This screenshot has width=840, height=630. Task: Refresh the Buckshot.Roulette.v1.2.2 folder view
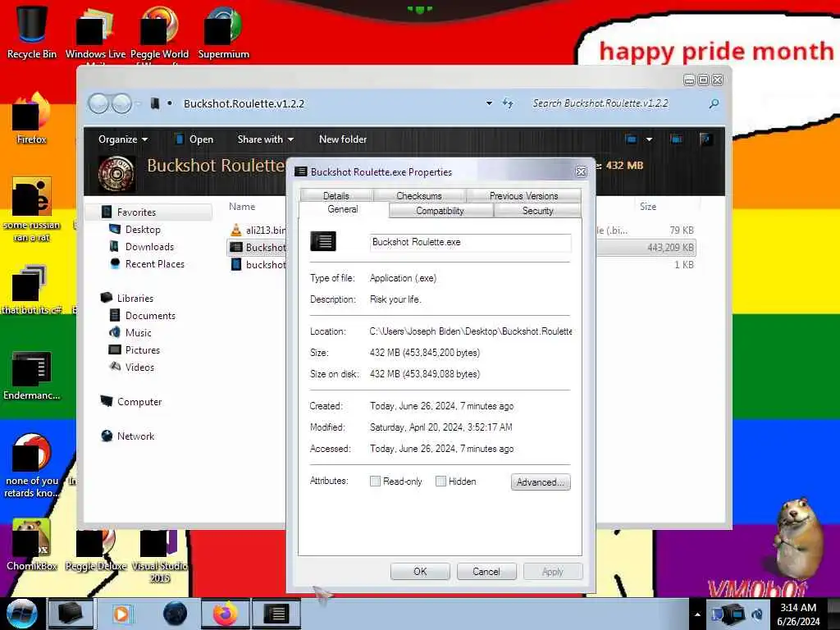point(508,103)
